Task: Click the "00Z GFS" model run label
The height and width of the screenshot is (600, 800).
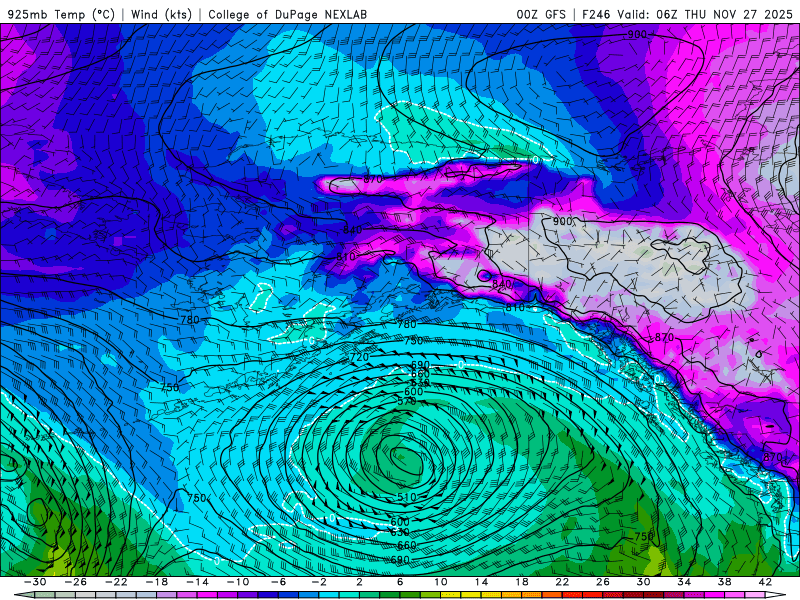Action: coord(541,15)
